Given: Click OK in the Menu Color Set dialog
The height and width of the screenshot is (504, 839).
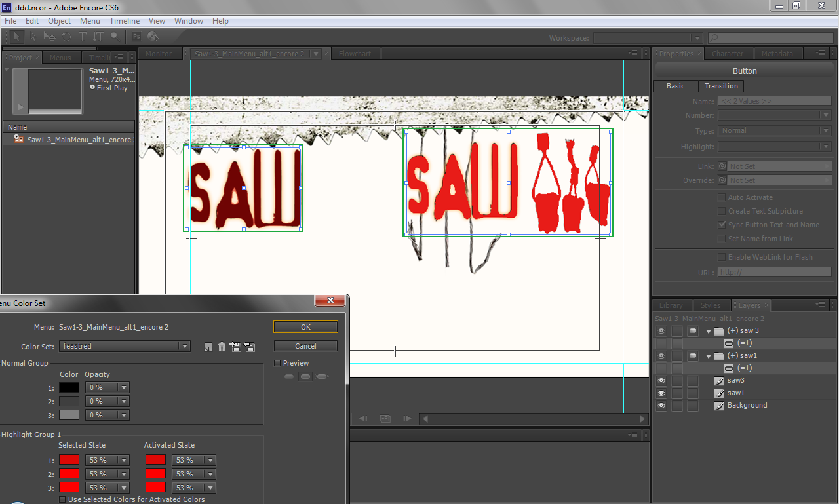Looking at the screenshot, I should (x=305, y=326).
